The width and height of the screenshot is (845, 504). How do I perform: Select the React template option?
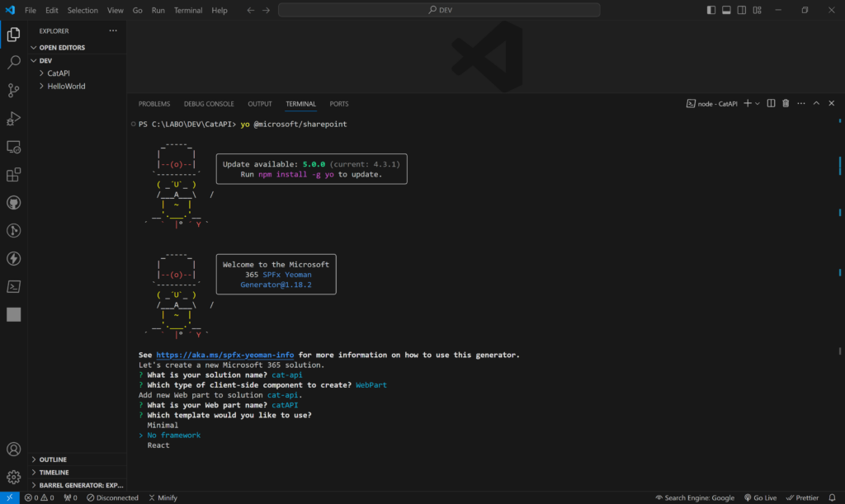coord(158,445)
